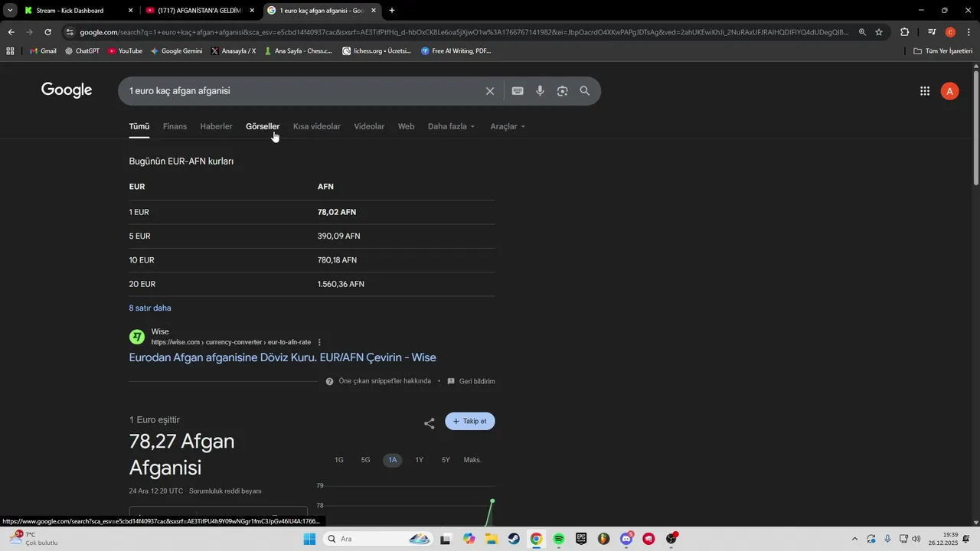The height and width of the screenshot is (551, 980).
Task: Click the Takip et follow button
Action: tap(470, 421)
